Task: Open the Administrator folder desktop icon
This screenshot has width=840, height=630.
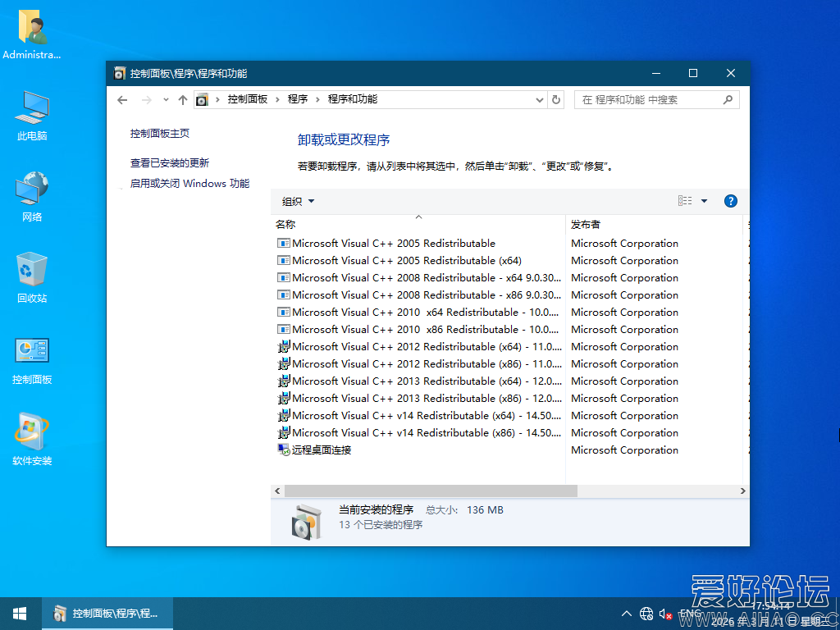Action: tap(32, 35)
